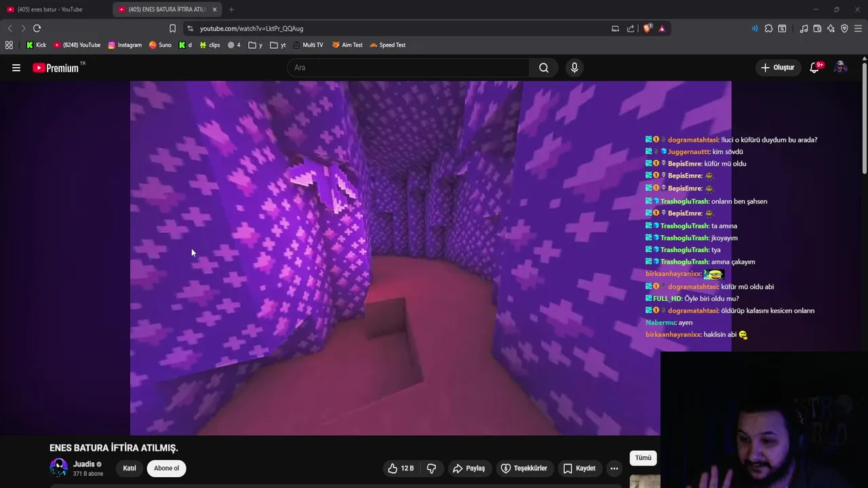This screenshot has width=868, height=488.
Task: Open the Leo AI sparkle icon
Action: point(831,28)
